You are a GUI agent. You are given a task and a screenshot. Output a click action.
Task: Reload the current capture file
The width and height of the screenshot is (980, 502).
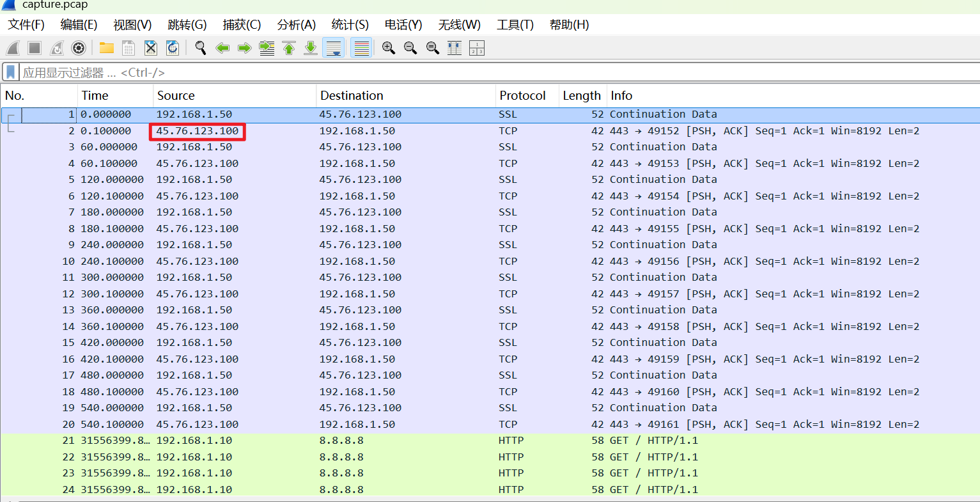(173, 48)
